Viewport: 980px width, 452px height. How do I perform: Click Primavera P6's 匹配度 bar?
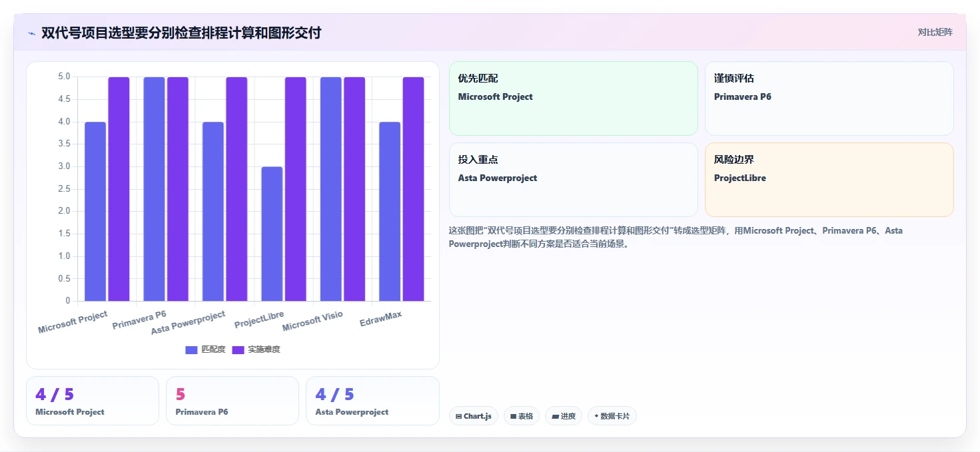pos(154,189)
